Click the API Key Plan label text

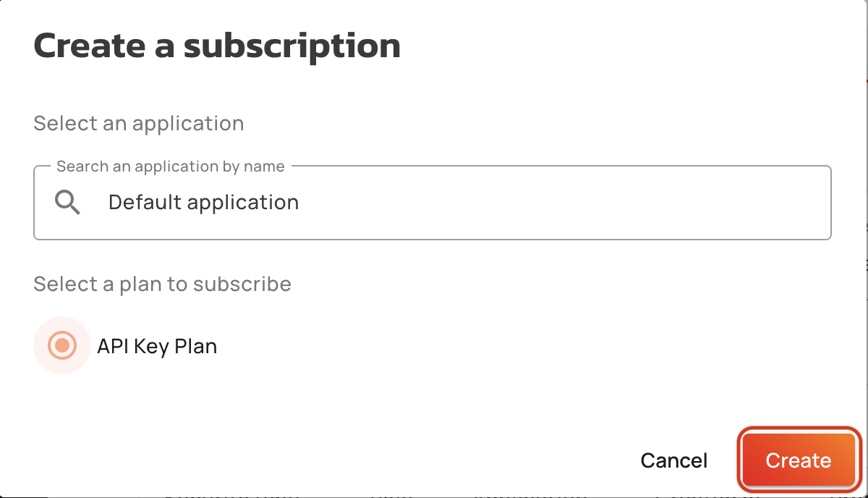coord(157,346)
